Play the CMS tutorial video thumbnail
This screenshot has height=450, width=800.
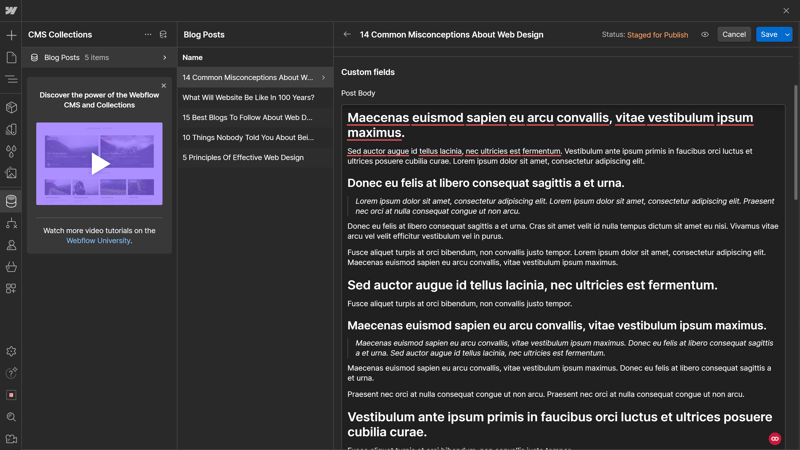point(99,164)
